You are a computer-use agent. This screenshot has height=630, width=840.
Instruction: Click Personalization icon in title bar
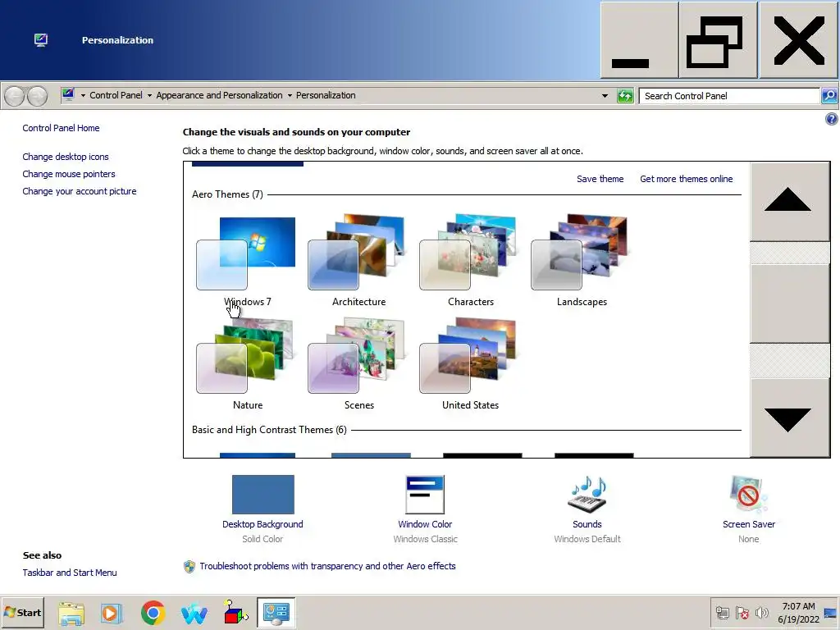(x=41, y=40)
